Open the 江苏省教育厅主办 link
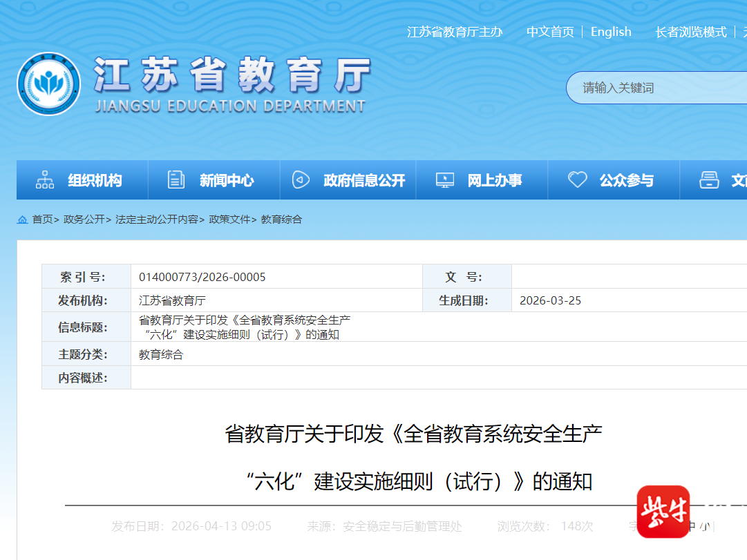 coord(455,32)
